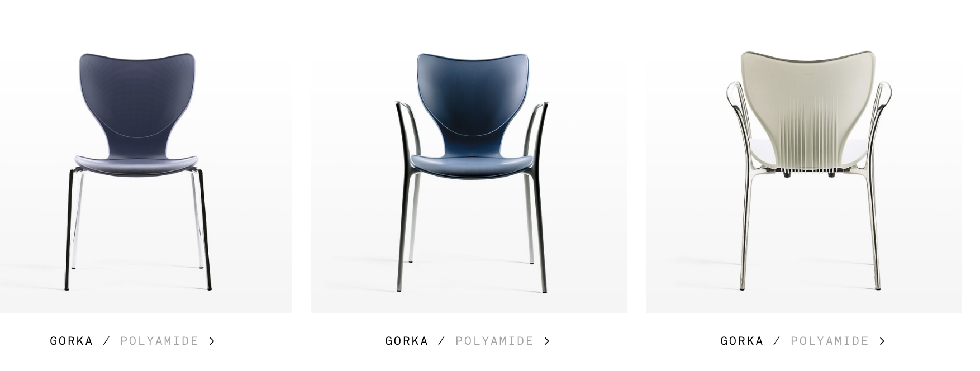Click the chevron arrow under the purple armless chair
980x371 pixels.
tap(212, 341)
